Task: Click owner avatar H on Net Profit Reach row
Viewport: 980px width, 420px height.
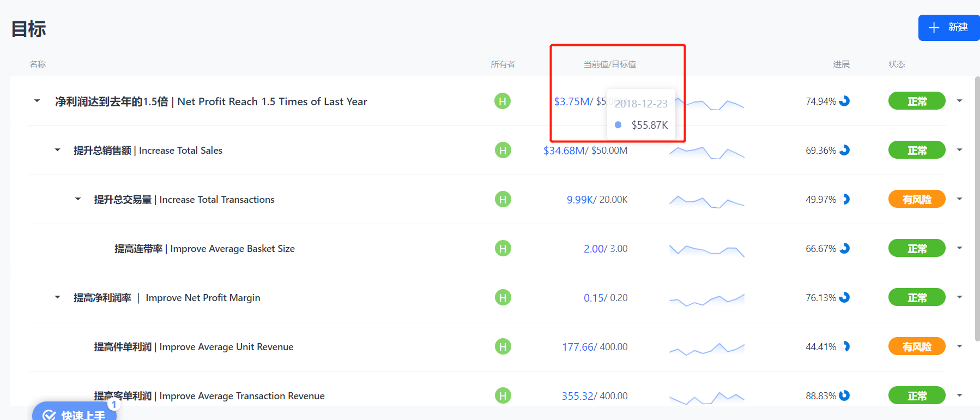Action: 503,101
